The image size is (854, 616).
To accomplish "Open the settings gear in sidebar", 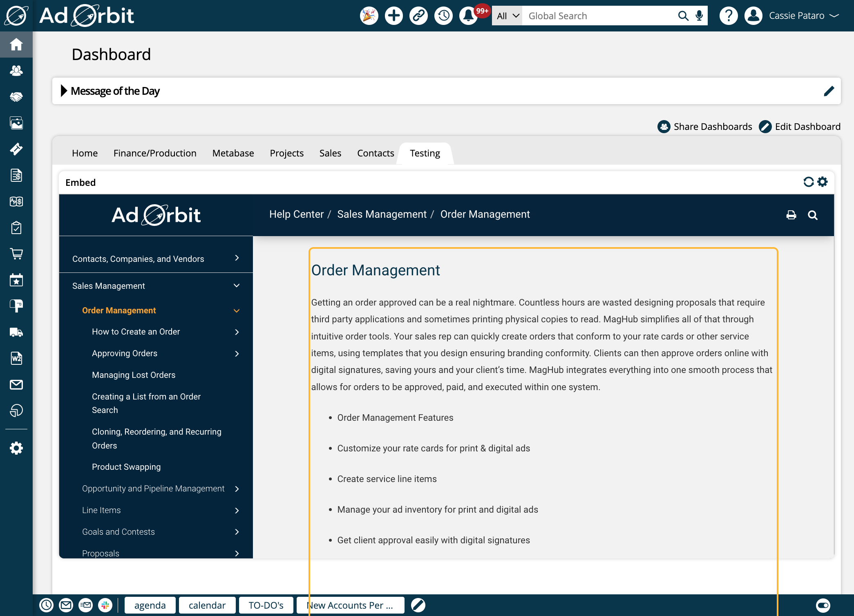I will click(x=16, y=448).
